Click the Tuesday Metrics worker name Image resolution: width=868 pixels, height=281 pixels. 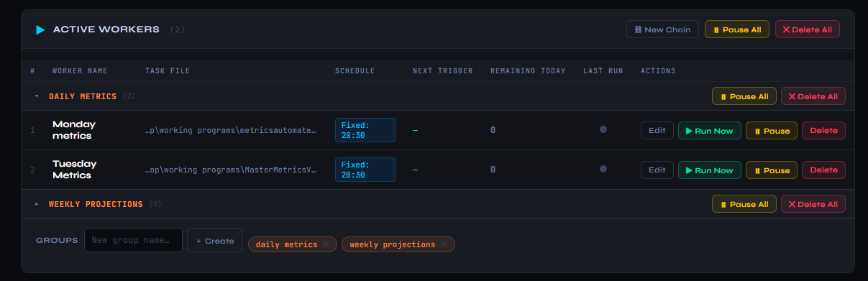tap(74, 170)
